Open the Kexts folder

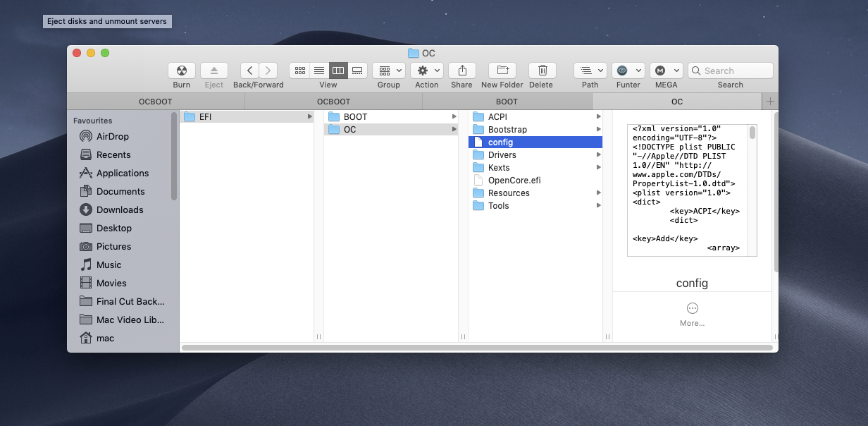point(499,167)
